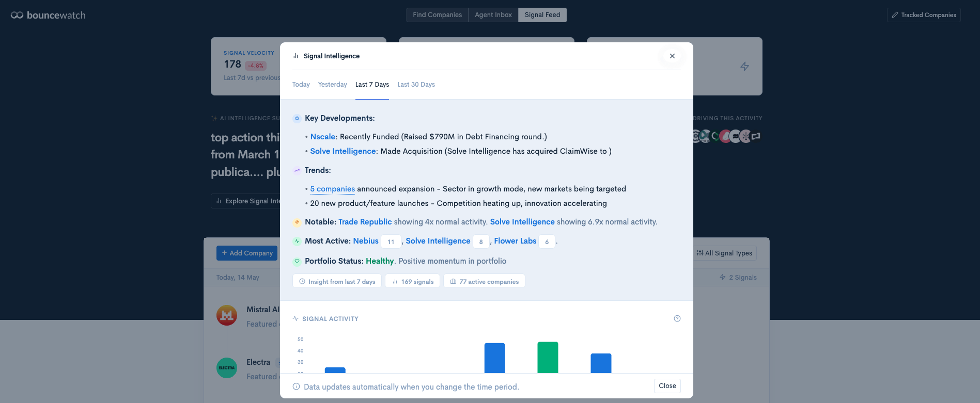
Task: Click the Signal Intelligence bar chart icon
Action: tap(296, 56)
